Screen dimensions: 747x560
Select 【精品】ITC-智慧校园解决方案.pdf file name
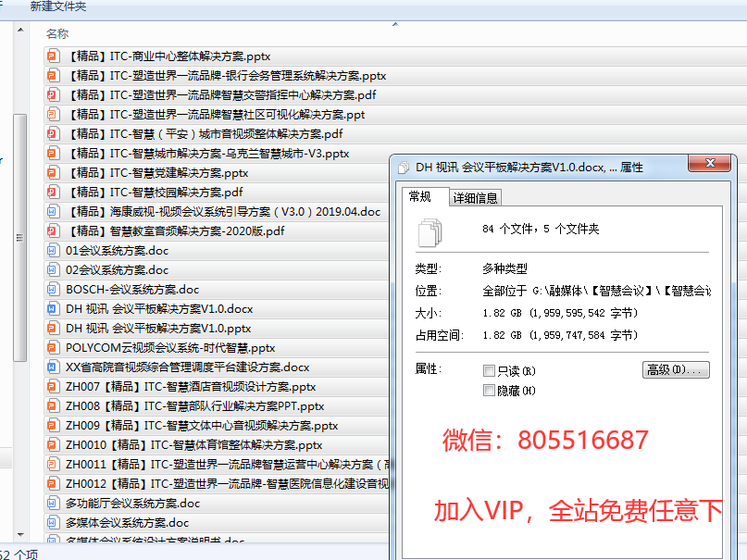pyautogui.click(x=154, y=193)
